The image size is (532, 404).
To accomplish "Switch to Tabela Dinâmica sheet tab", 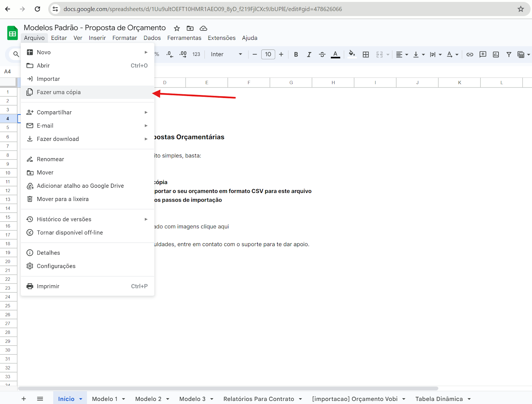I will click(x=439, y=399).
